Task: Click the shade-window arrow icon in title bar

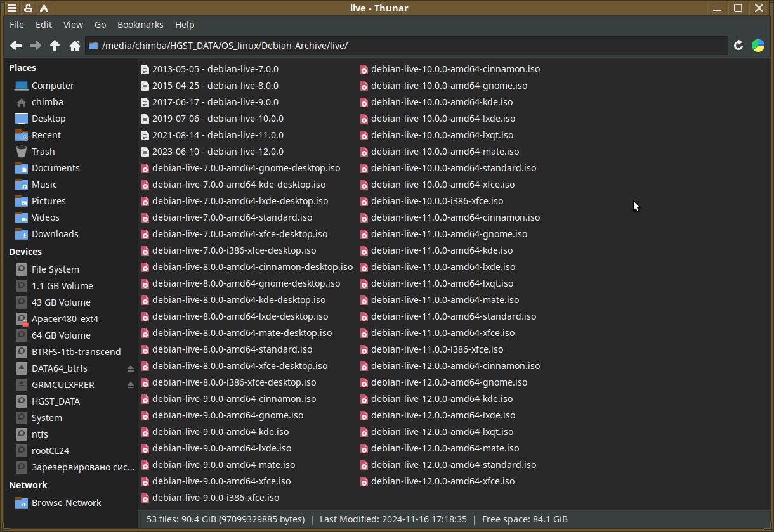Action: pyautogui.click(x=44, y=8)
